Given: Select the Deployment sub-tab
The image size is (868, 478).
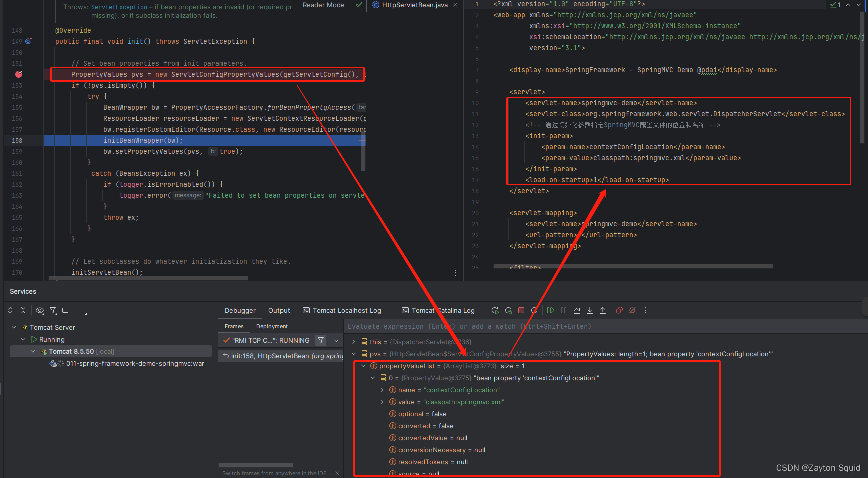Looking at the screenshot, I should pos(272,326).
